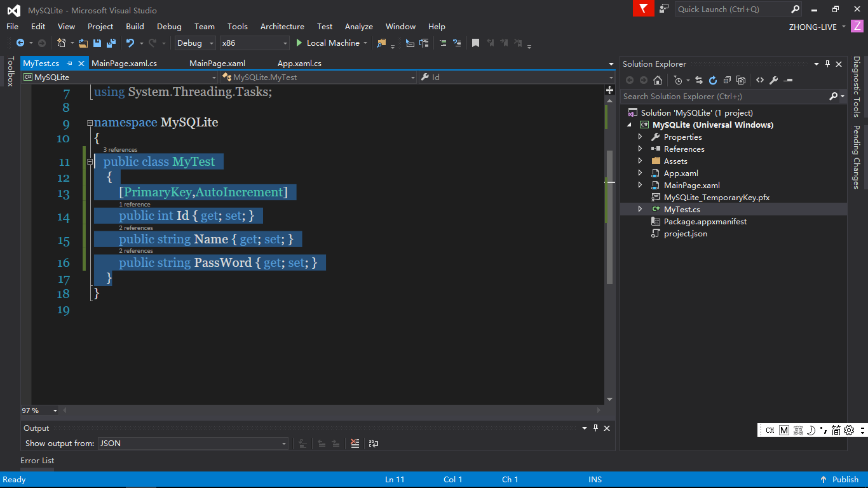868x488 pixels.
Task: Switch to the MainPage.xaml tab
Action: click(x=217, y=64)
